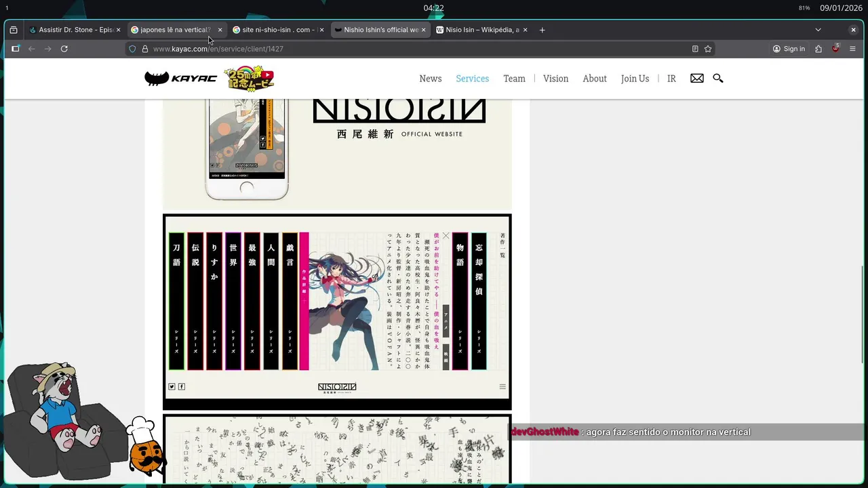Click the 刀語 book spine
Image resolution: width=868 pixels, height=488 pixels.
click(176, 302)
